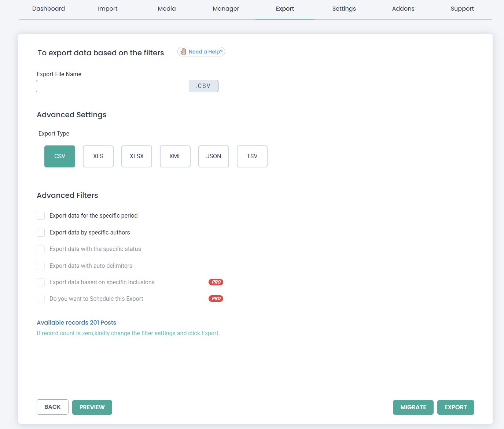Click the Export File Name input field
The height and width of the screenshot is (429, 504).
click(112, 86)
